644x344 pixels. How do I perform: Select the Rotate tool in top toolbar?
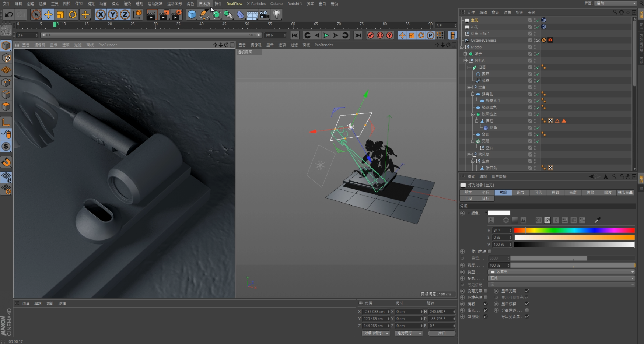click(73, 14)
